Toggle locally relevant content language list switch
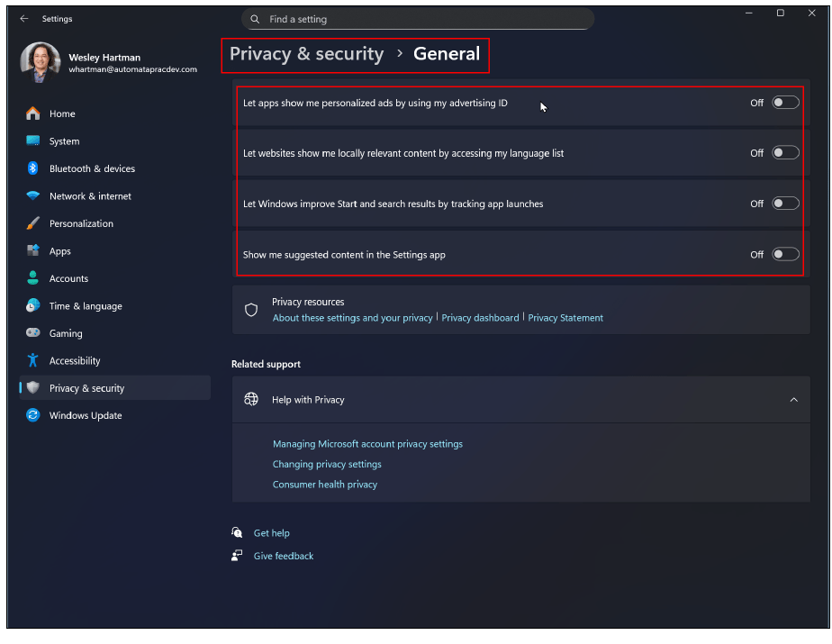 click(785, 153)
